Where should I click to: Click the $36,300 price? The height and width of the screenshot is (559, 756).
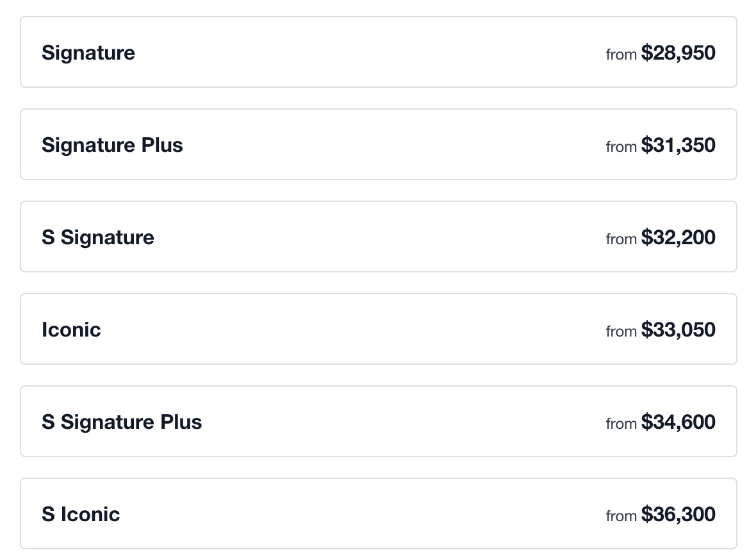point(678,514)
